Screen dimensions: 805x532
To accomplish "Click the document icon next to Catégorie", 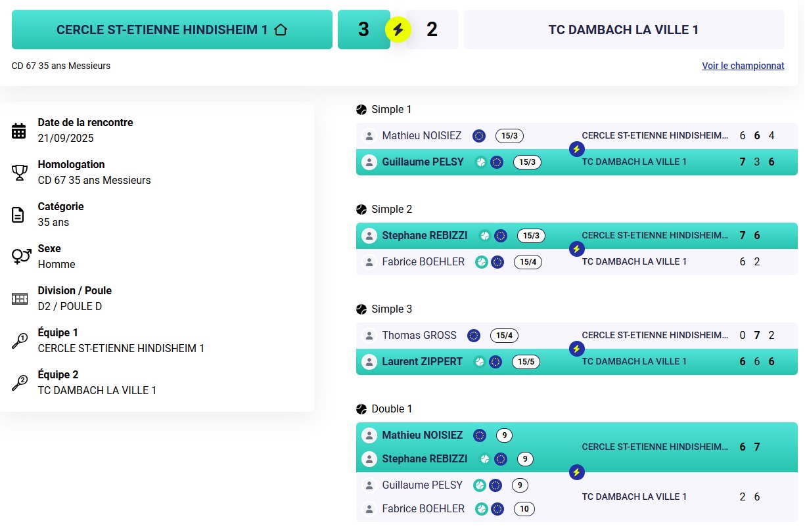I will pos(19,215).
